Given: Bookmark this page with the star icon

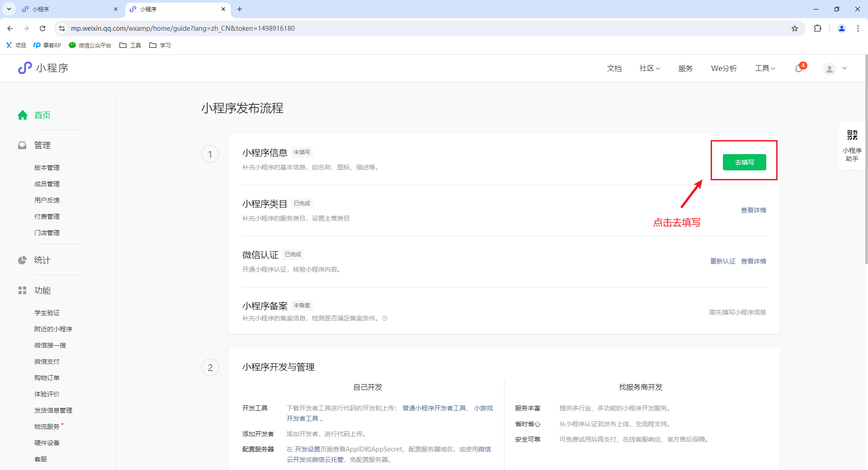Looking at the screenshot, I should click(795, 28).
